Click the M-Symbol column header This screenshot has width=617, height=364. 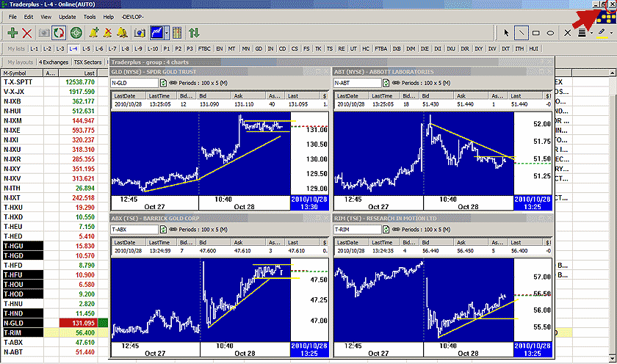tap(22, 73)
